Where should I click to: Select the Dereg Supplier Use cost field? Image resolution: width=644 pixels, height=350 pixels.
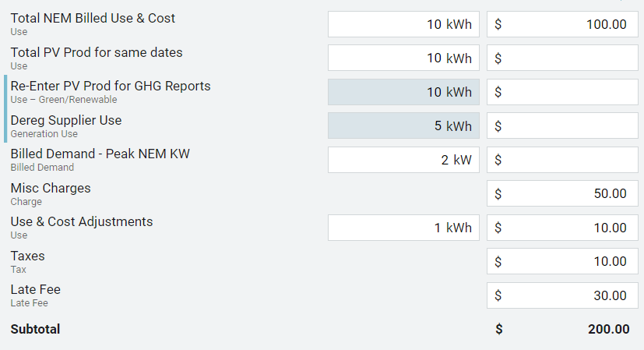[x=562, y=126]
